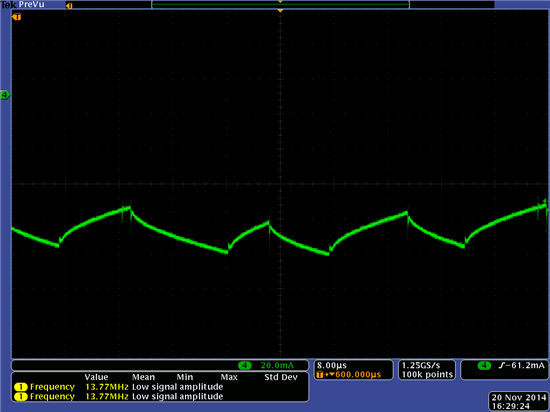The height and width of the screenshot is (412, 550).
Task: Click the Mean column header in measurements
Action: (143, 377)
